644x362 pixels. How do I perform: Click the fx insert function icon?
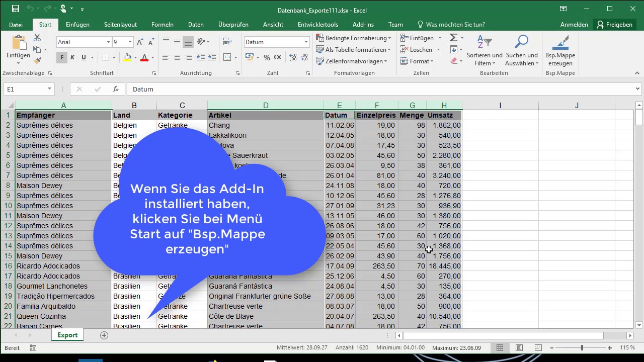click(x=116, y=89)
